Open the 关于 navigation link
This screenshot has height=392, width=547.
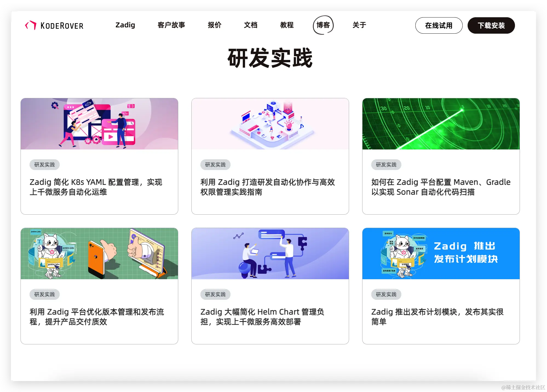click(359, 25)
